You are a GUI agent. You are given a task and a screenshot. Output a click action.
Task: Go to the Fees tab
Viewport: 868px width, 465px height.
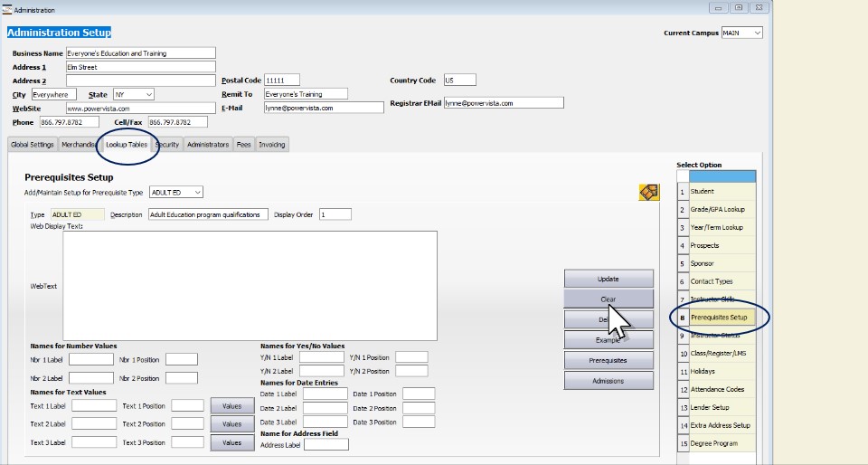point(243,145)
